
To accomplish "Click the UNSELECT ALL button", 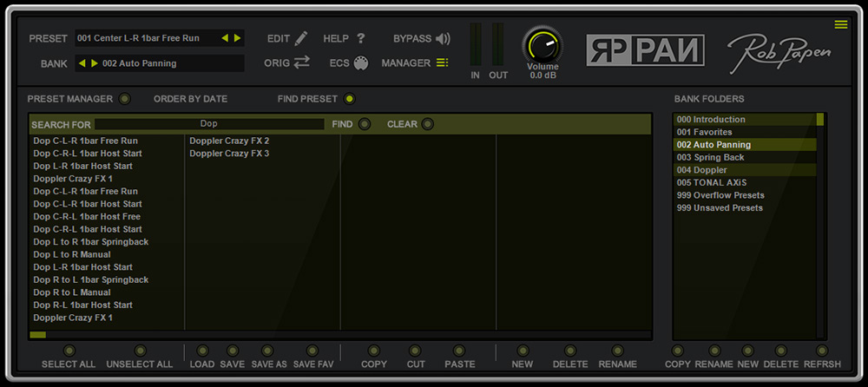I will 140,351.
